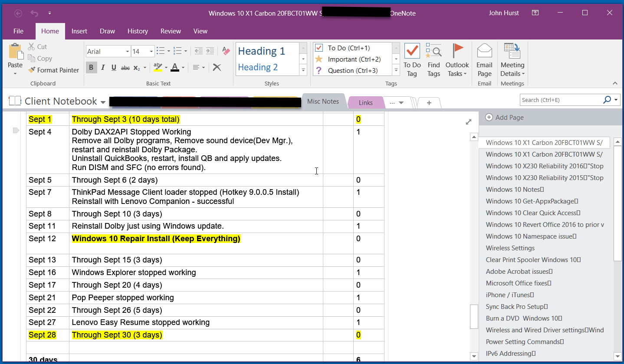Expand page to full view with arrows icon

point(469,122)
